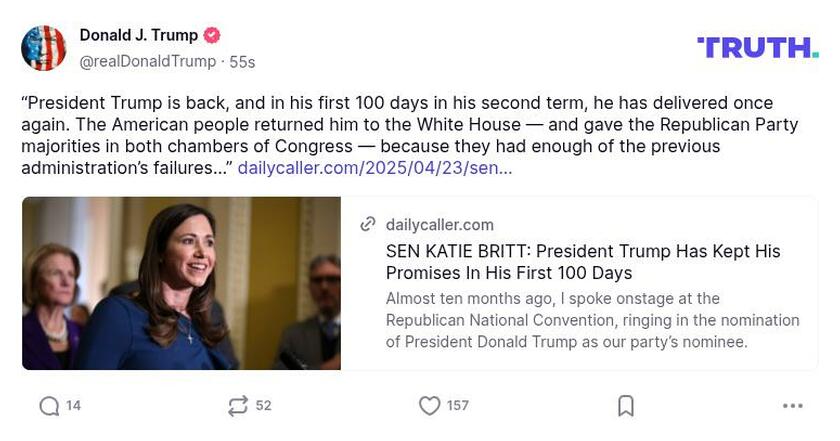840x441 pixels.
Task: Open the three-dot more options menu
Action: (792, 405)
